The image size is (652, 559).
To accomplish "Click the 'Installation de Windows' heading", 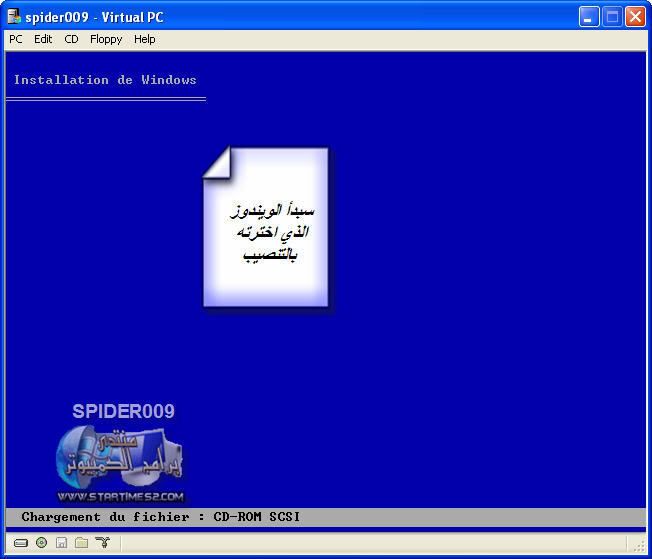I will pyautogui.click(x=105, y=80).
